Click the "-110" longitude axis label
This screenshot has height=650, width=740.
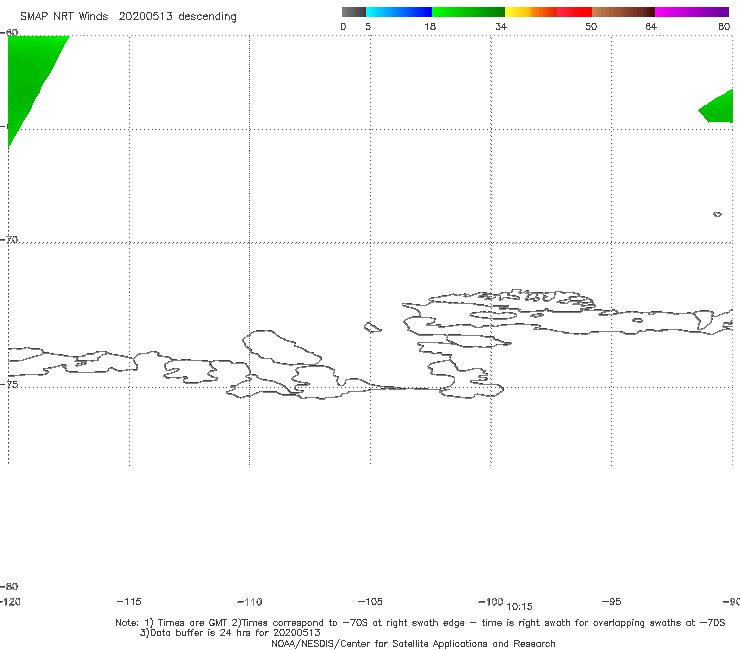(250, 602)
